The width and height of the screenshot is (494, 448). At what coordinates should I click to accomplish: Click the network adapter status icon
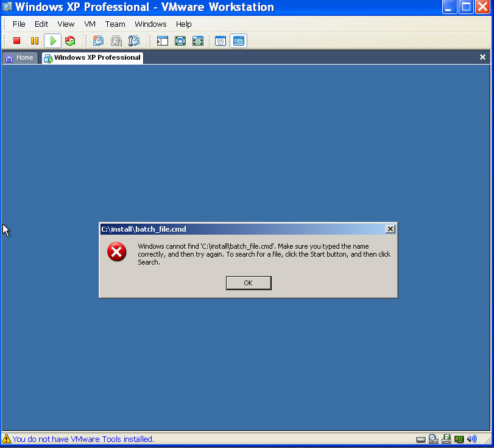pos(446,439)
